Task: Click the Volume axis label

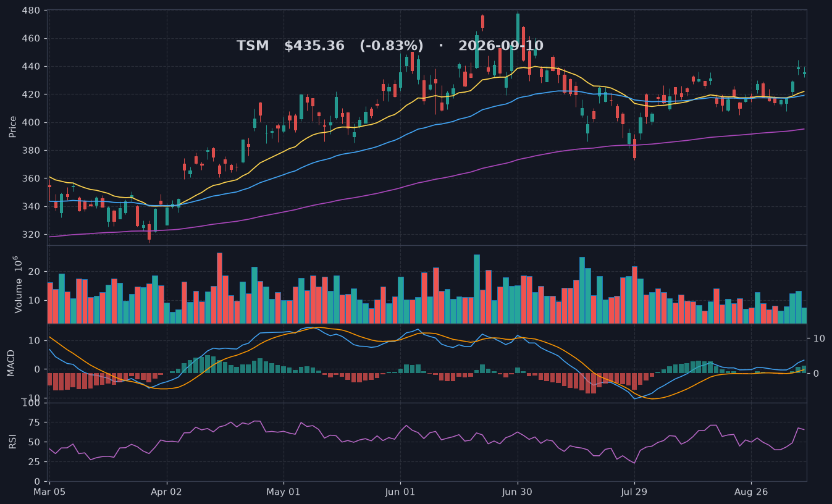Action: click(17, 284)
